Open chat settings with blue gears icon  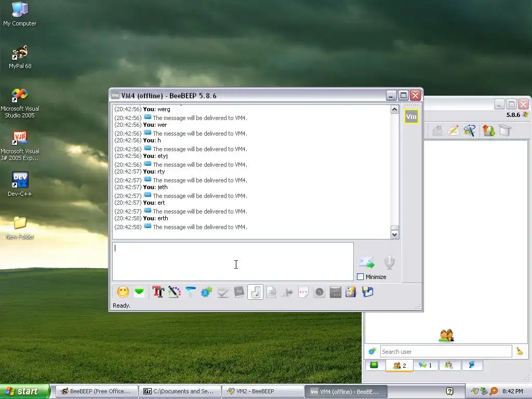[x=206, y=292]
